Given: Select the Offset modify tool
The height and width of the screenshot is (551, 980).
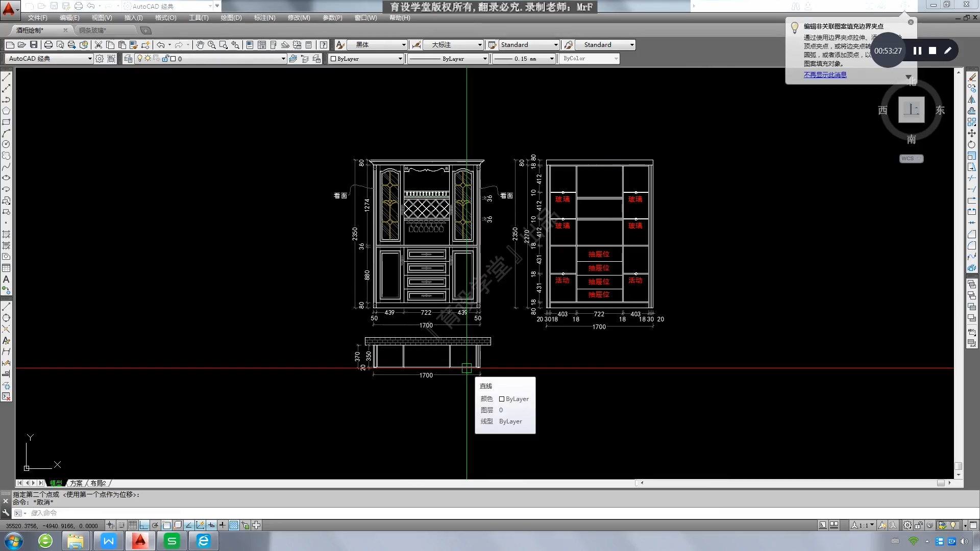Looking at the screenshot, I should click(972, 111).
